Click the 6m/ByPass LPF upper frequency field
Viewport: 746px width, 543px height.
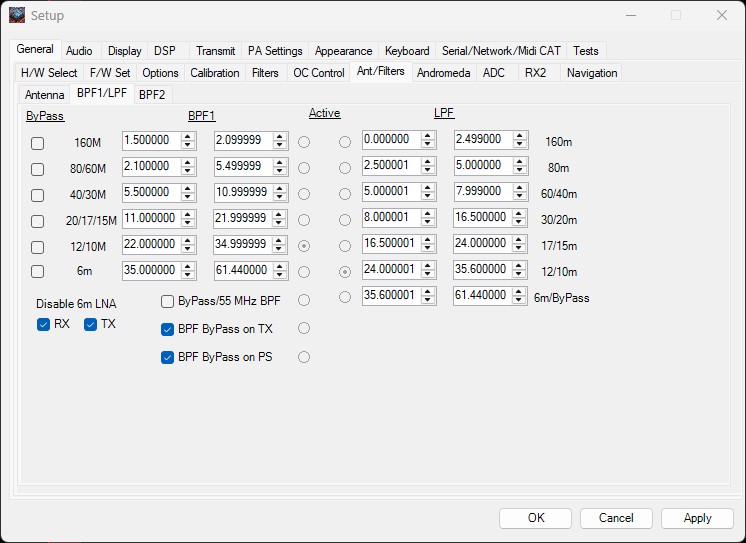482,296
